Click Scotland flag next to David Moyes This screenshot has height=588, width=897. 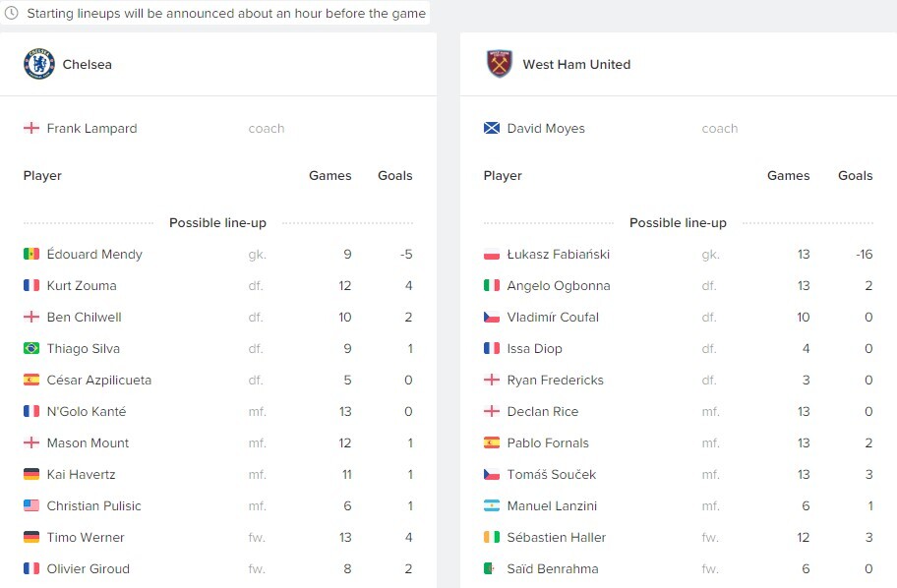click(492, 128)
